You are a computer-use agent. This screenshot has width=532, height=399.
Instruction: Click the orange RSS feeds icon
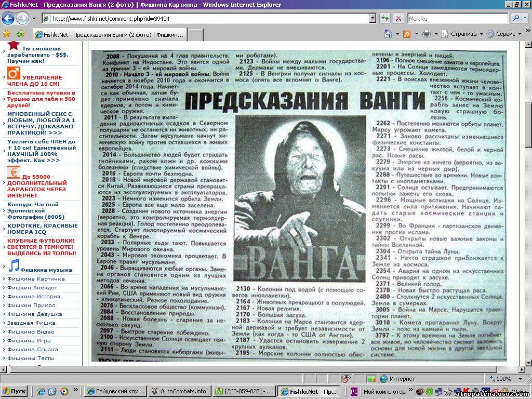(407, 34)
